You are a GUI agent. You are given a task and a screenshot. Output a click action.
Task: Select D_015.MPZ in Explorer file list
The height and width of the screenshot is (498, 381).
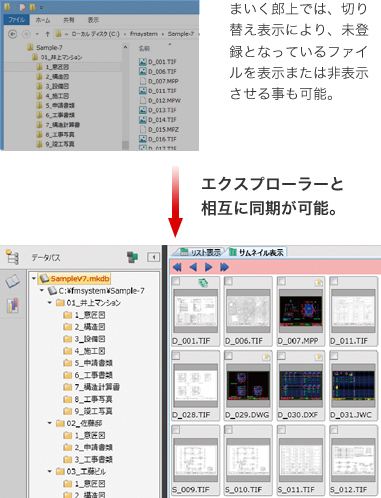(x=159, y=129)
